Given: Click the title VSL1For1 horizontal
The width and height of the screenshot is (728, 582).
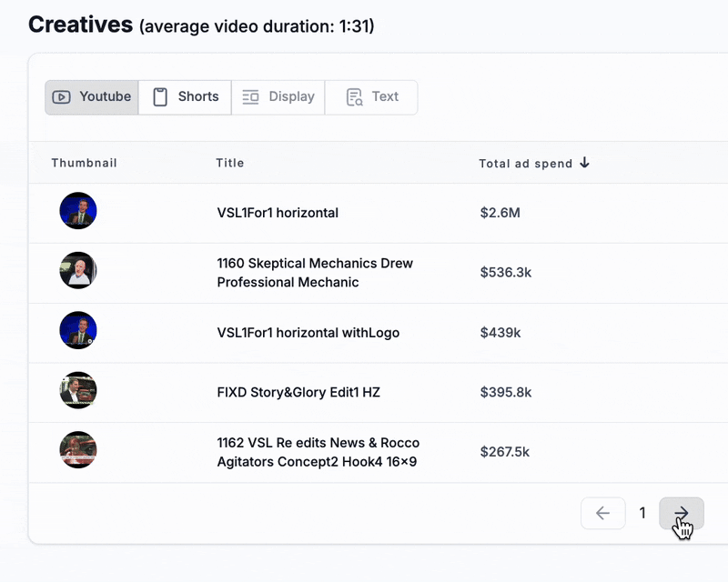Looking at the screenshot, I should point(278,213).
